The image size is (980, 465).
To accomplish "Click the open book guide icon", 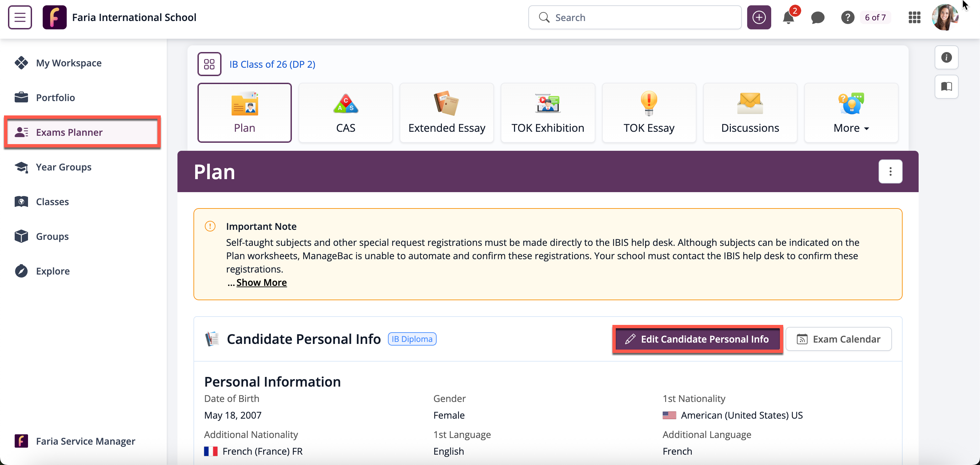I will [x=946, y=87].
